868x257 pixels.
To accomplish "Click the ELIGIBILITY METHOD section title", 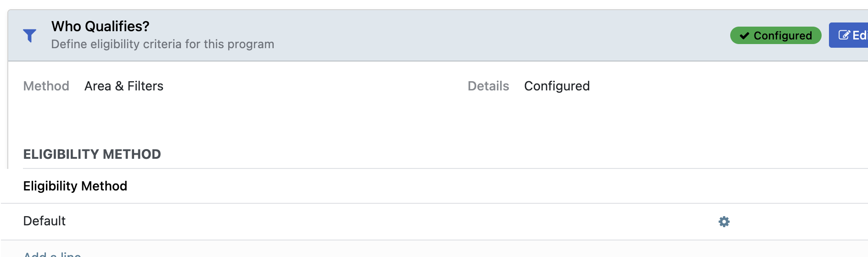I will point(92,154).
